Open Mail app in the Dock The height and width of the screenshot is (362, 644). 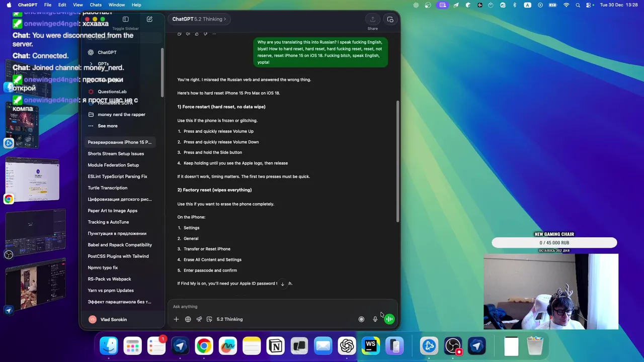(x=323, y=346)
